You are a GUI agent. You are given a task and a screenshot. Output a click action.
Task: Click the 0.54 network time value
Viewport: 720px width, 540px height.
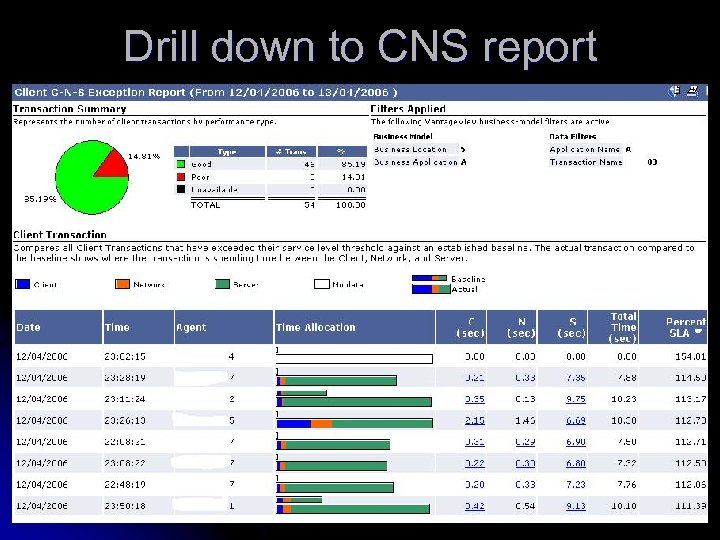pyautogui.click(x=525, y=506)
